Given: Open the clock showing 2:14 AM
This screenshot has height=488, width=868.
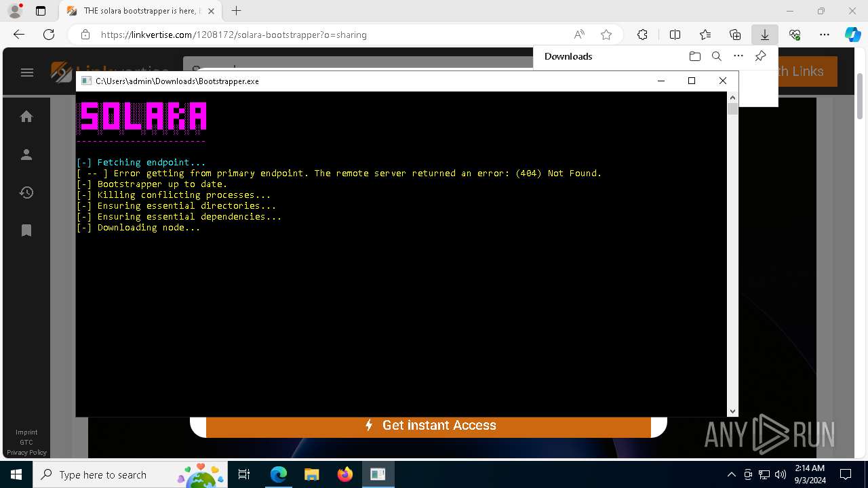Looking at the screenshot, I should 809,474.
